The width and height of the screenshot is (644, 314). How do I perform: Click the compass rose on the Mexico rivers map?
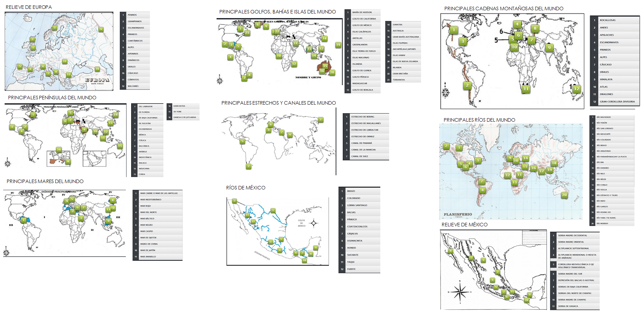313,223
